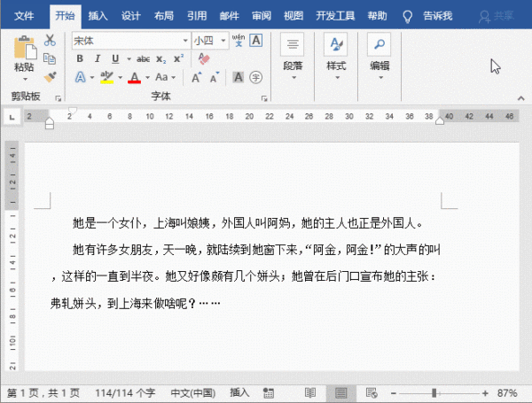
Task: Open the Styles (样式) gallery
Action: [x=336, y=57]
